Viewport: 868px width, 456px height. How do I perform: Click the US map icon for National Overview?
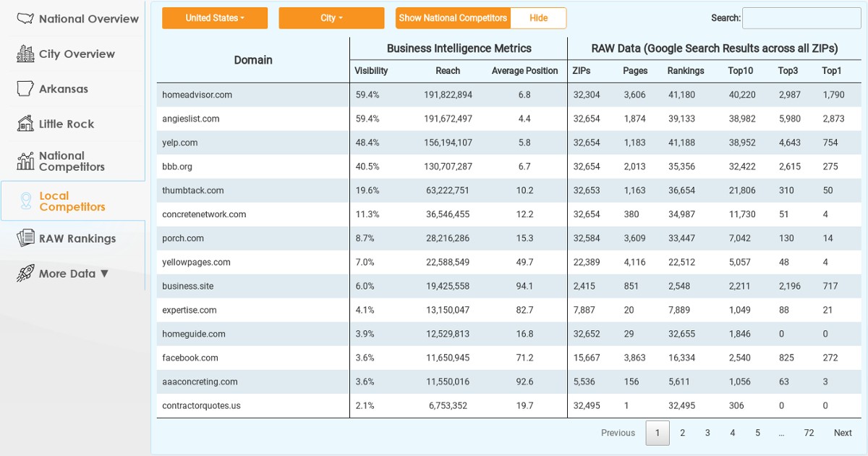click(25, 19)
